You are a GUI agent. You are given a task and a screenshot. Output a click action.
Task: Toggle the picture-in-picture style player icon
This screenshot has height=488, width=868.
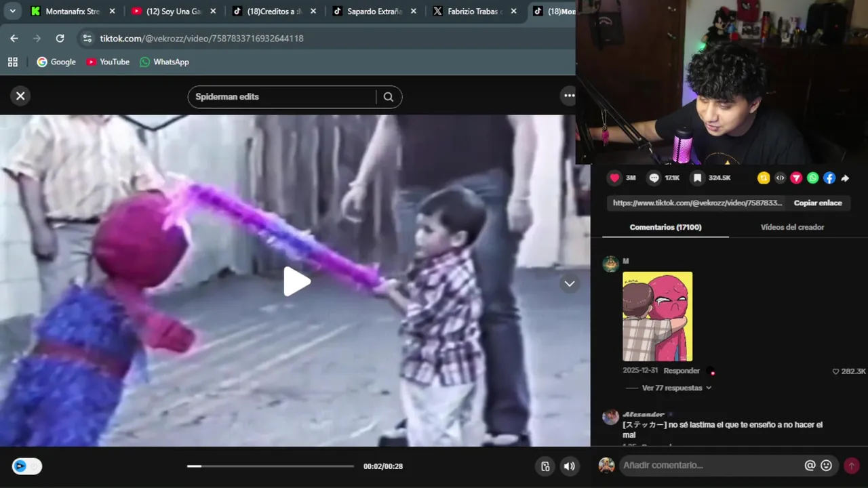coord(545,466)
